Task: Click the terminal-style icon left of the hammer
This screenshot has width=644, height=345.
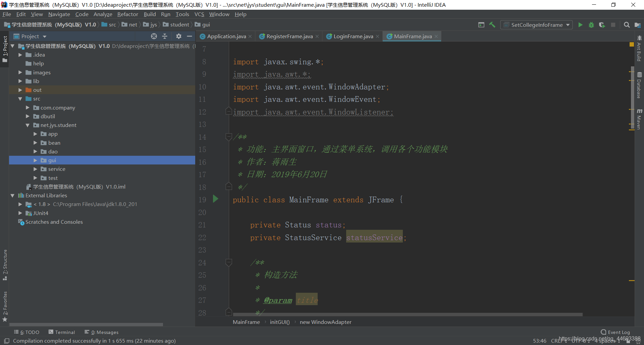Action: click(x=481, y=25)
